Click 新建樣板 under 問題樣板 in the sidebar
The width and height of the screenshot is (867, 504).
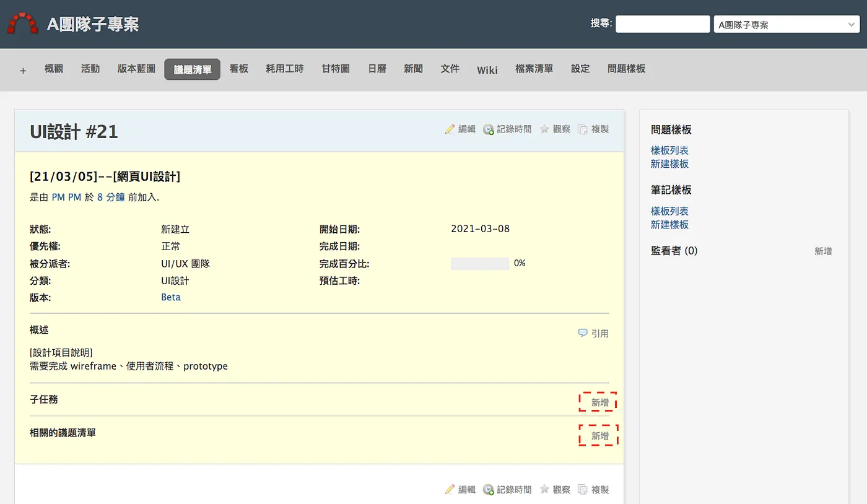click(x=669, y=164)
